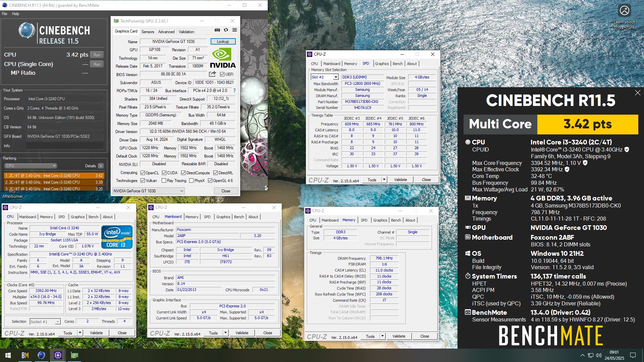Toggle the CUDA checkbox
Image resolution: width=644 pixels, height=362 pixels.
click(x=164, y=173)
